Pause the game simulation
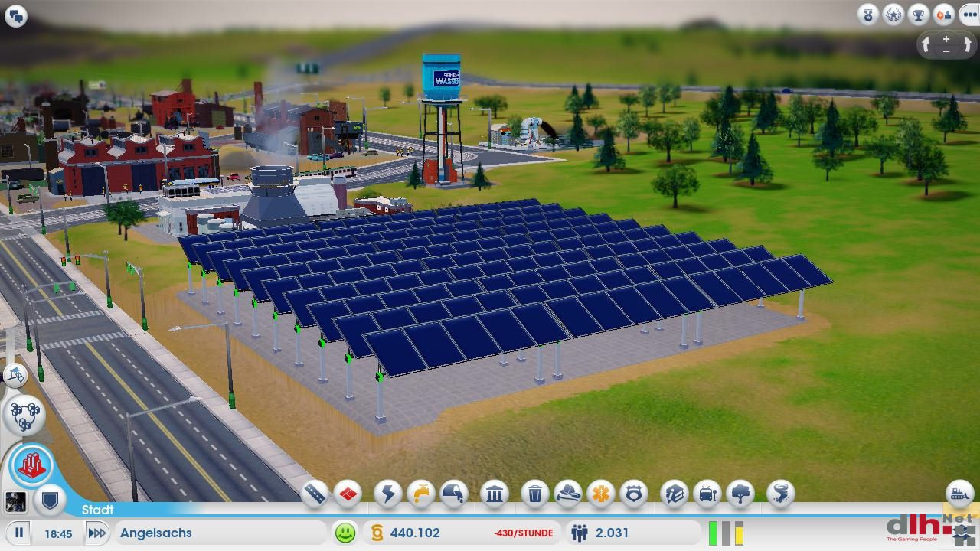The image size is (980, 551). tap(20, 533)
